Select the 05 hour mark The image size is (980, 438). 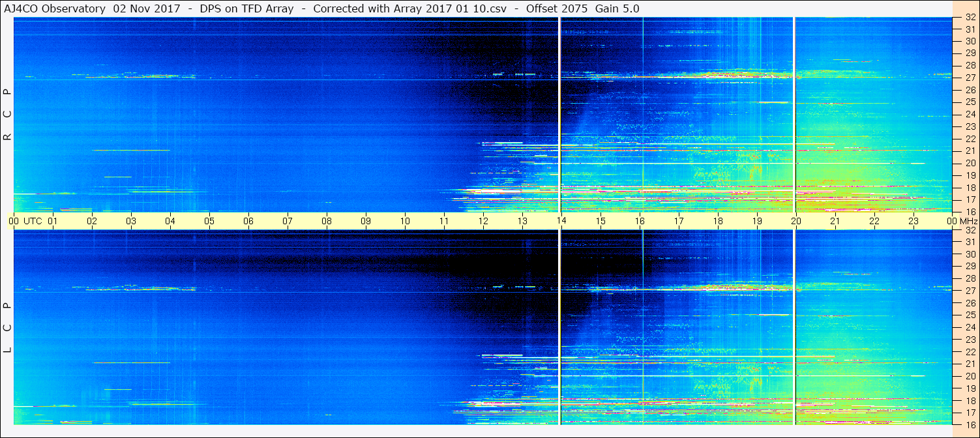coord(209,221)
